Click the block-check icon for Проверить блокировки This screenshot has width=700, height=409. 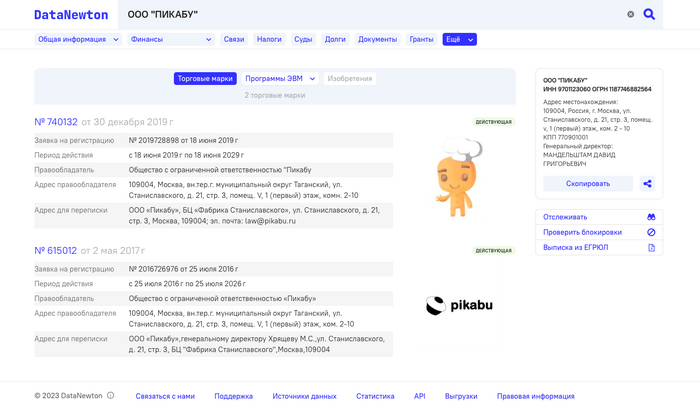click(x=651, y=232)
